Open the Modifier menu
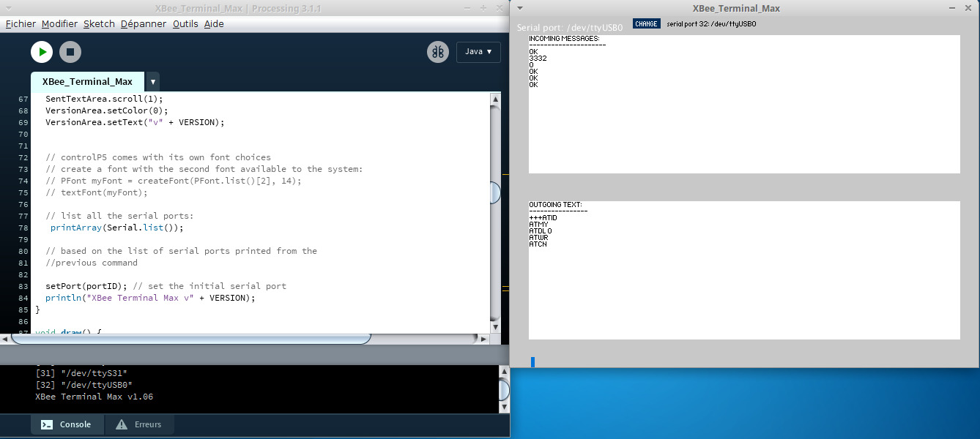This screenshot has height=439, width=980. (59, 23)
